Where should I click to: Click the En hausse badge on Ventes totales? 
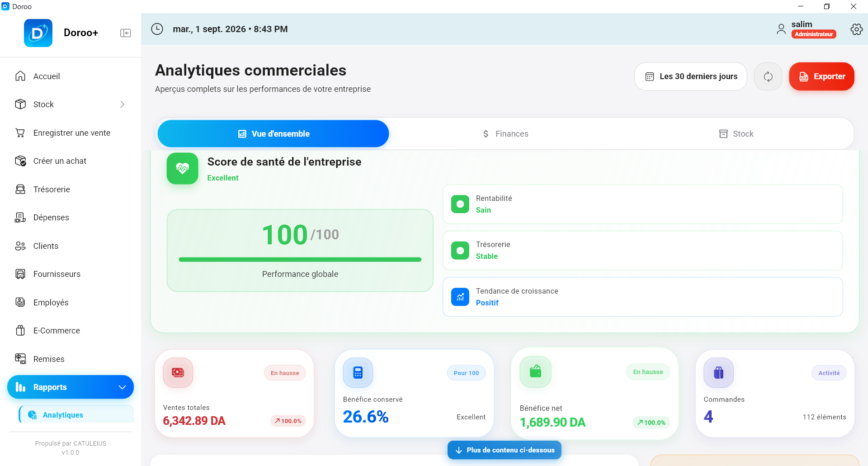click(285, 373)
